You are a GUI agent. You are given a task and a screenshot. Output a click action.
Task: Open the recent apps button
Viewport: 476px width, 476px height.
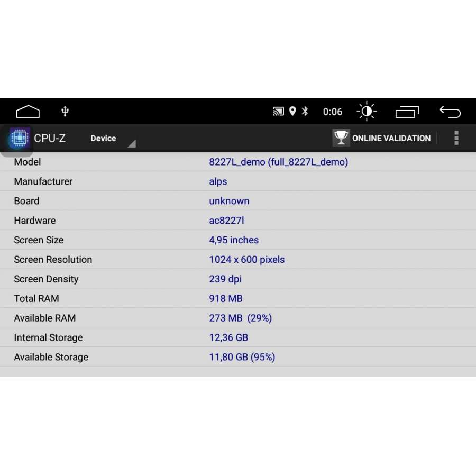(407, 112)
